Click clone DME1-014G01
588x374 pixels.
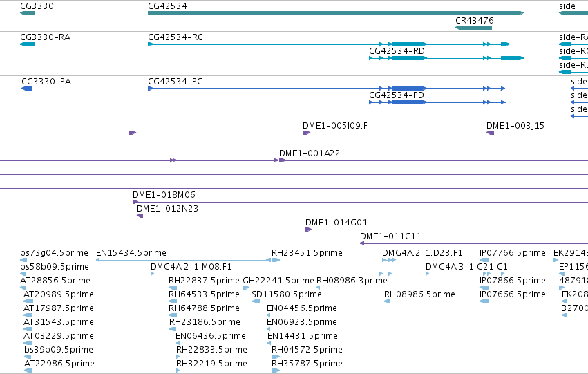pos(446,230)
